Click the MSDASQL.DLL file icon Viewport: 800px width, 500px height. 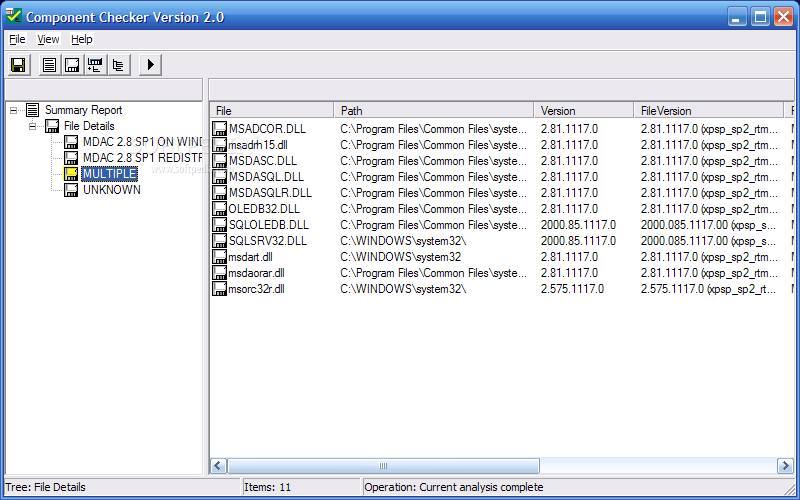(x=219, y=177)
